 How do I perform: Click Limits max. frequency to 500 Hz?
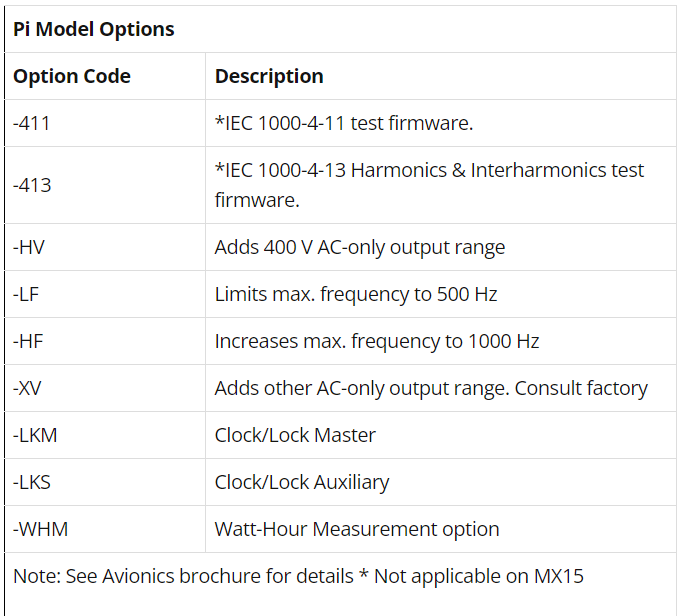click(x=355, y=294)
